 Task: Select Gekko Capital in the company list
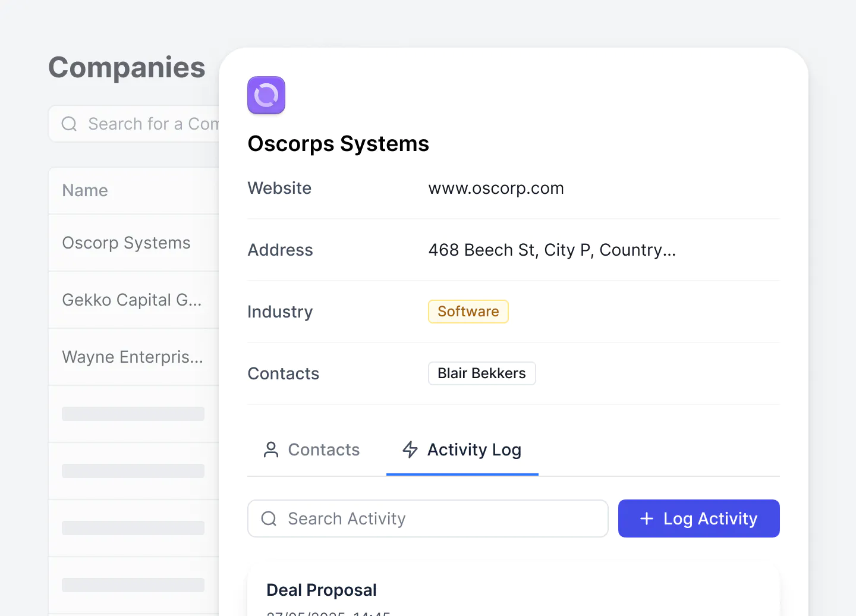(132, 300)
